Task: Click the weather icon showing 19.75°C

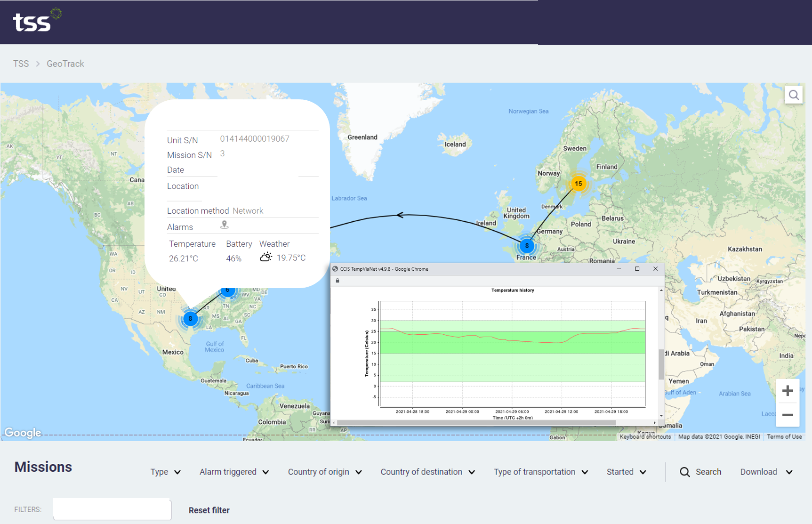Action: click(266, 257)
